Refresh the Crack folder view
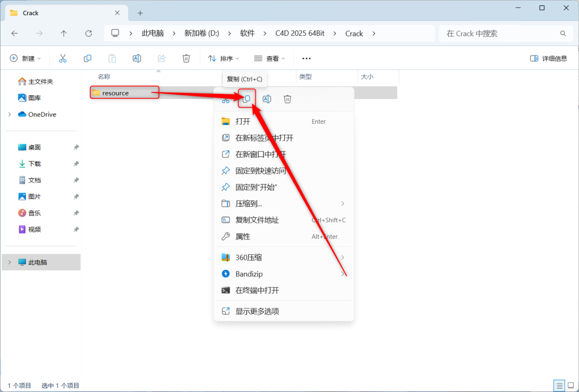The height and width of the screenshot is (392, 579). point(88,34)
